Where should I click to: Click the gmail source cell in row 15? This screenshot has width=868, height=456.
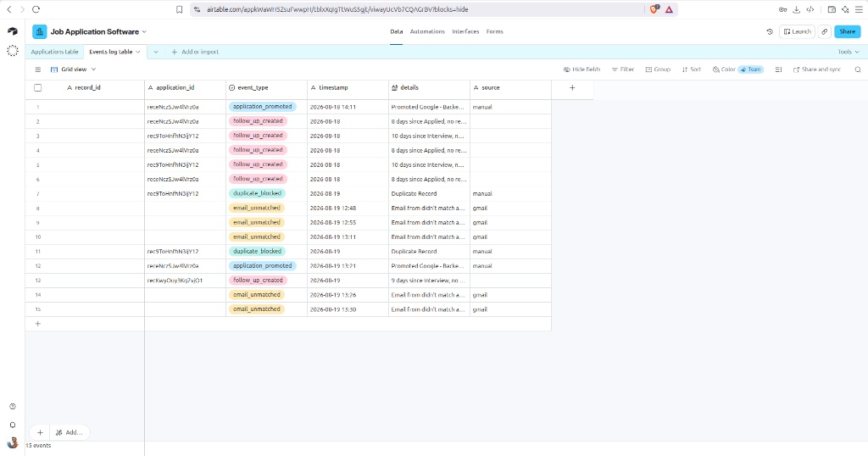pyautogui.click(x=510, y=309)
